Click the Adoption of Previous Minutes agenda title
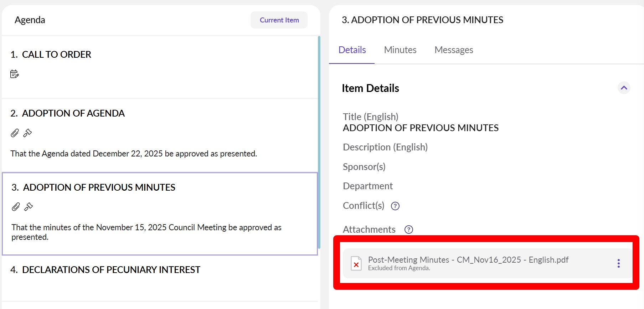Screen dimensions: 644x309 (x=99, y=187)
